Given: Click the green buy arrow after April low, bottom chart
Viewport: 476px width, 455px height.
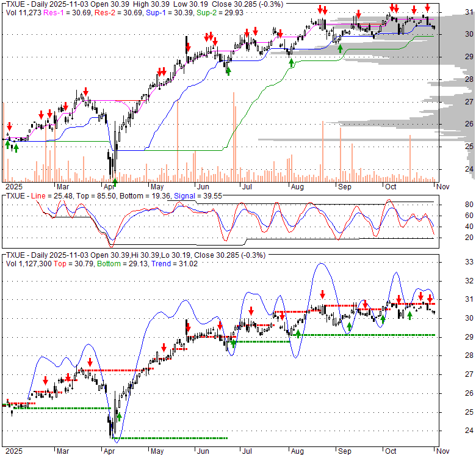Looking at the screenshot, I should click(x=119, y=417).
